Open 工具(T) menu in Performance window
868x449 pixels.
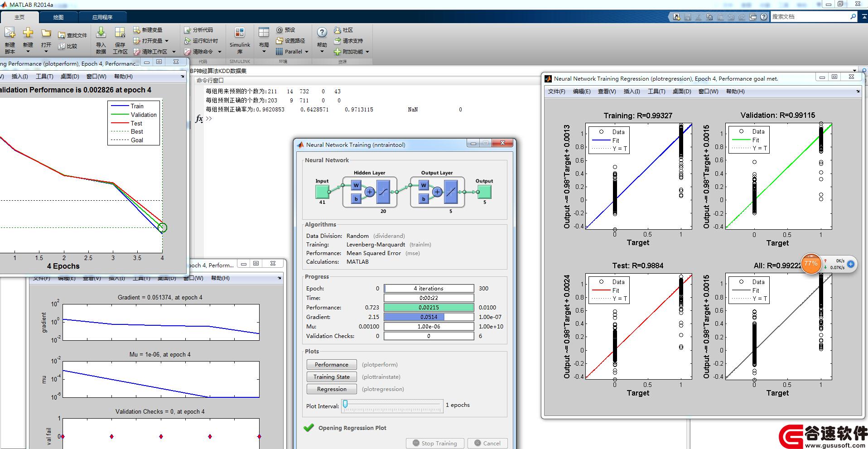[x=44, y=77]
